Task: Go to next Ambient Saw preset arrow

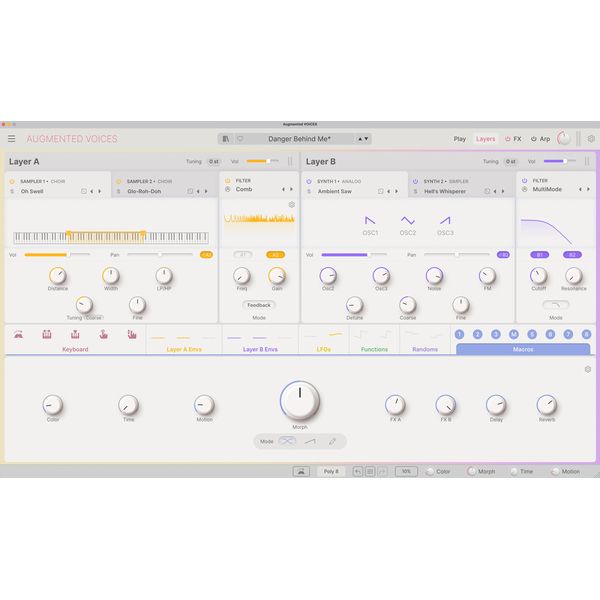Action: [397, 191]
